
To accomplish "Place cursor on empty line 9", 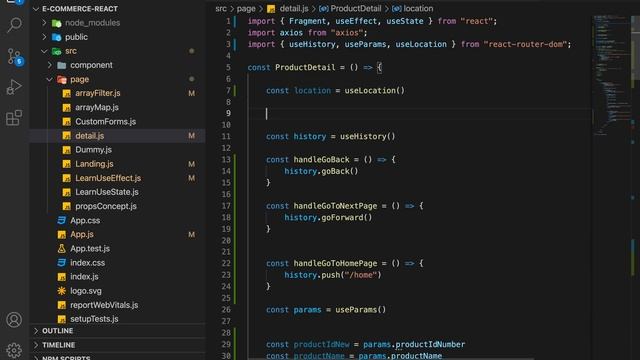I will 419,113.
